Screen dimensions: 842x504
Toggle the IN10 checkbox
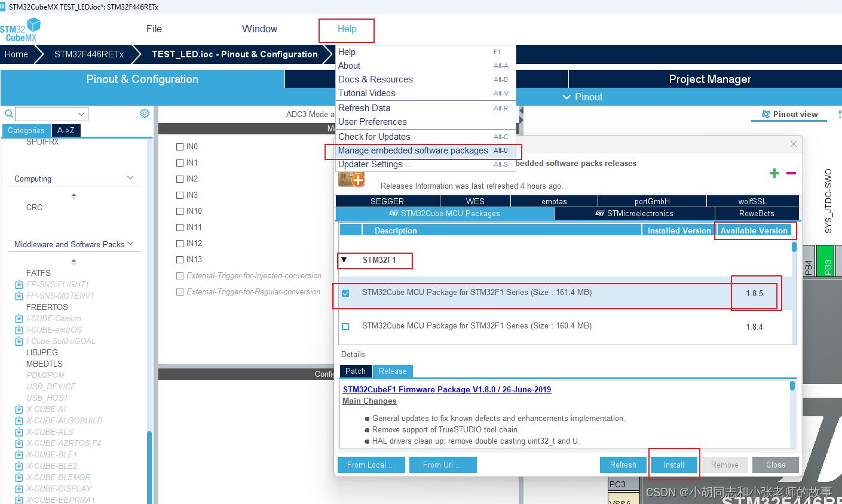[180, 211]
